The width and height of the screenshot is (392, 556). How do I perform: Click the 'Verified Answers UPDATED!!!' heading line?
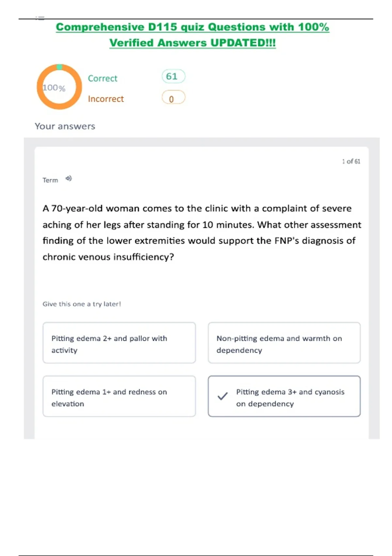point(192,43)
